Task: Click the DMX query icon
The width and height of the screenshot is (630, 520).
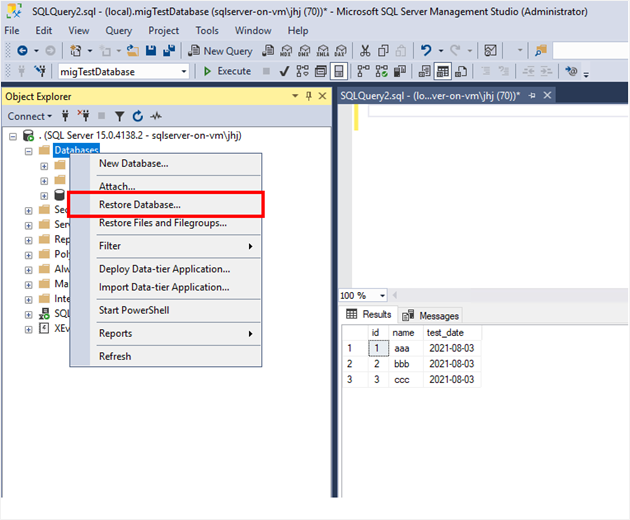Action: click(x=304, y=51)
